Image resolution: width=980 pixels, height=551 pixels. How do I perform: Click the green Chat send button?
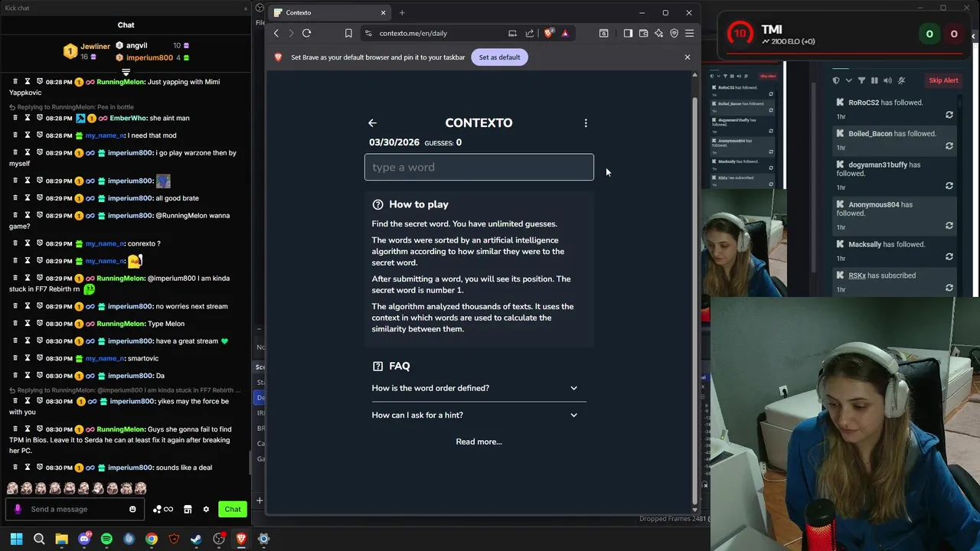coord(233,509)
